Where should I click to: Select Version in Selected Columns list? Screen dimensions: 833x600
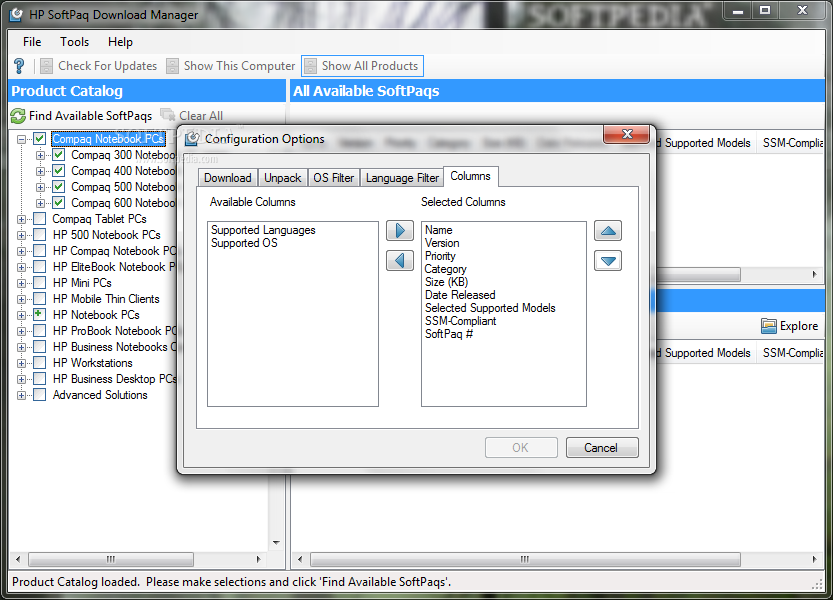(x=442, y=243)
